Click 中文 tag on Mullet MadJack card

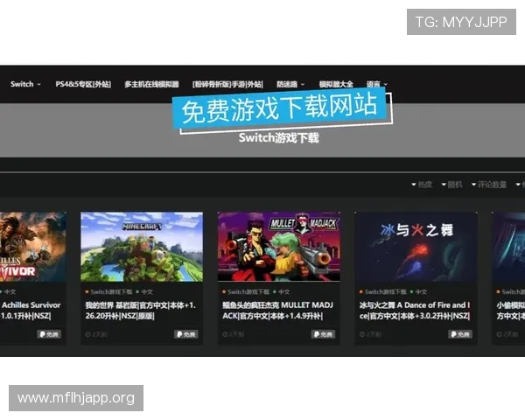(x=283, y=292)
